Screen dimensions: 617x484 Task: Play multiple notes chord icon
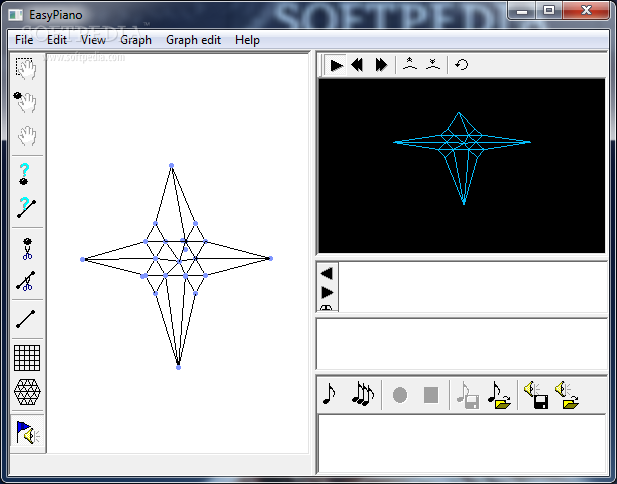click(x=362, y=394)
